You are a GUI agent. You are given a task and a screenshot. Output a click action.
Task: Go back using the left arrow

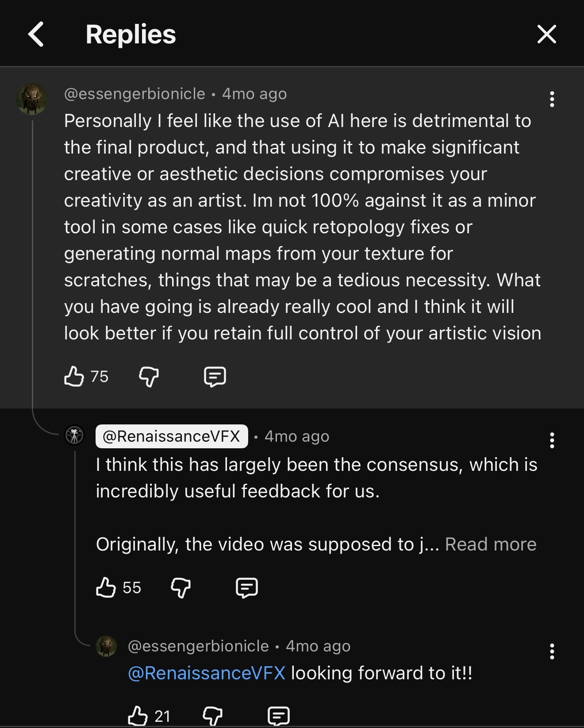tap(36, 34)
